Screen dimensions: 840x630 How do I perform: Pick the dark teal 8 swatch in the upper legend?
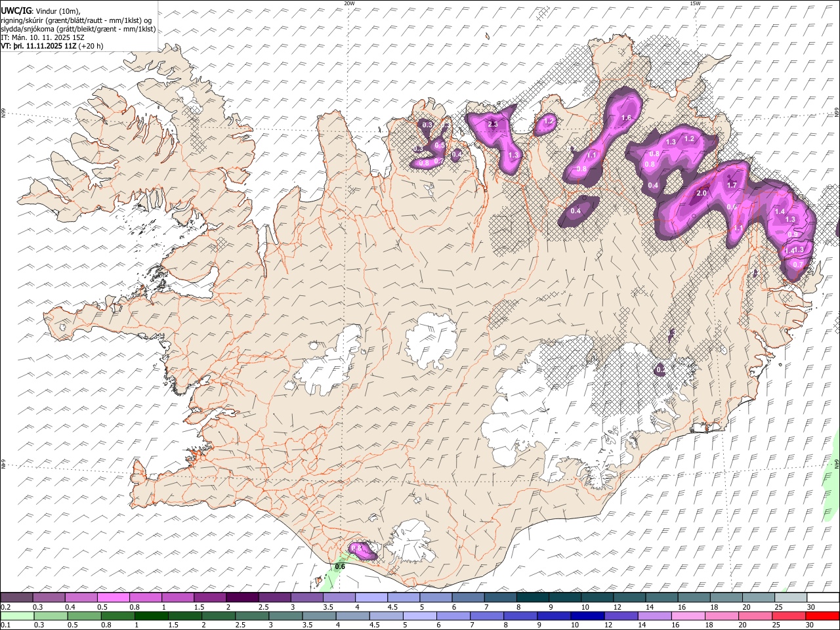[x=533, y=598]
